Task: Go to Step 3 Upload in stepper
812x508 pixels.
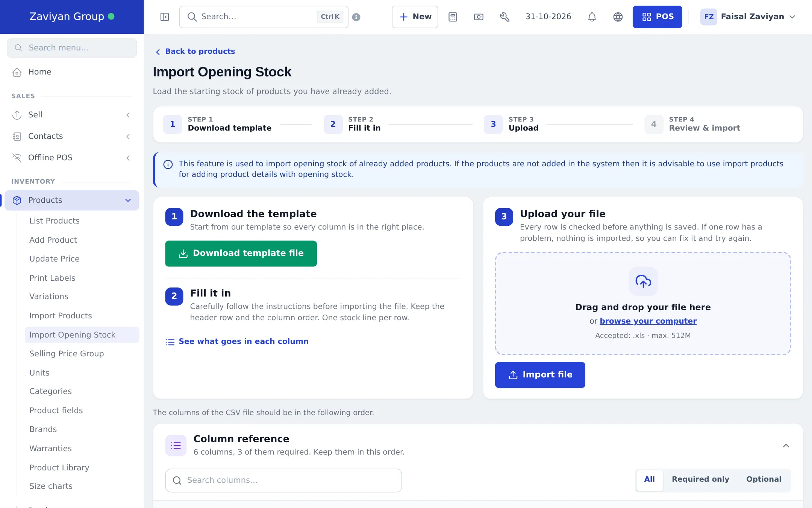Action: coord(511,124)
